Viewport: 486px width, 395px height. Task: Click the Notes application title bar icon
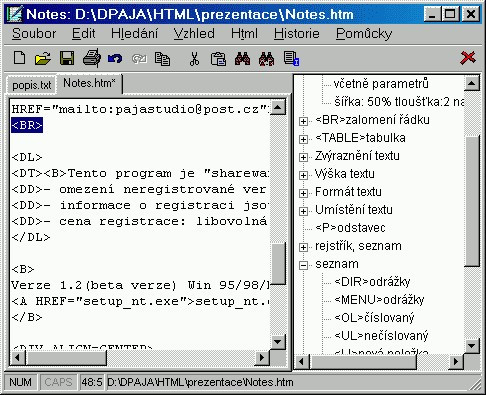[x=15, y=14]
